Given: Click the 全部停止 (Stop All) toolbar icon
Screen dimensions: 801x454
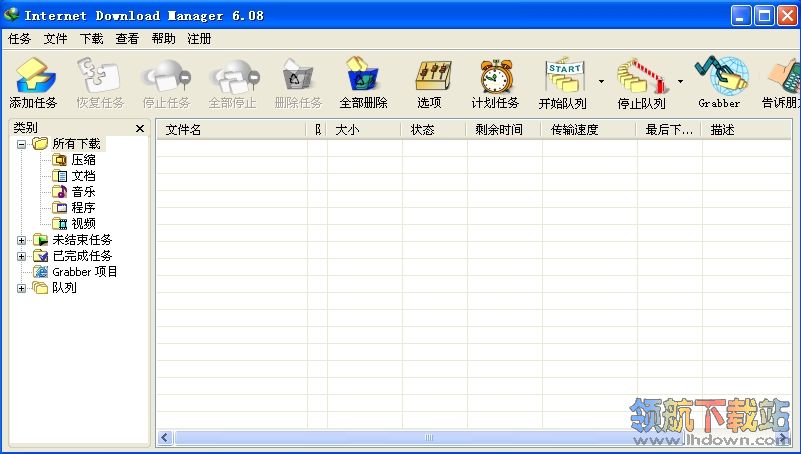Looking at the screenshot, I should click(x=233, y=77).
